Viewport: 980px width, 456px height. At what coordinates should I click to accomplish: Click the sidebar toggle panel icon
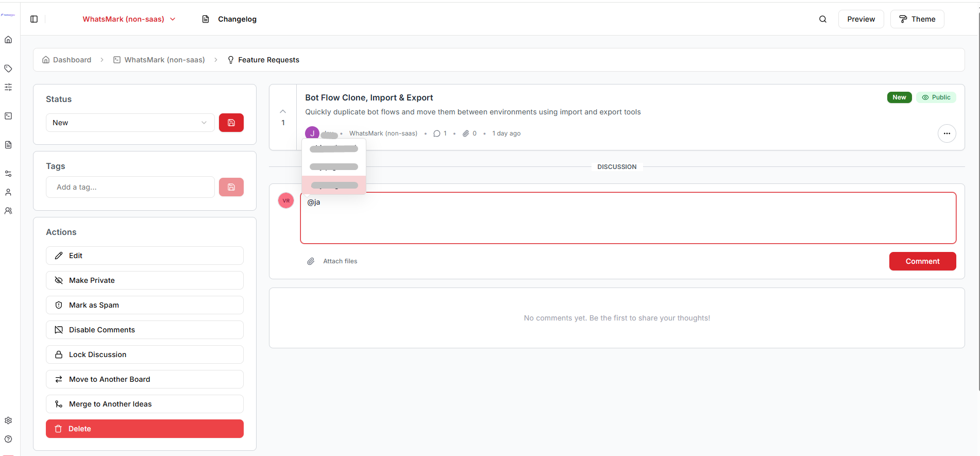34,19
